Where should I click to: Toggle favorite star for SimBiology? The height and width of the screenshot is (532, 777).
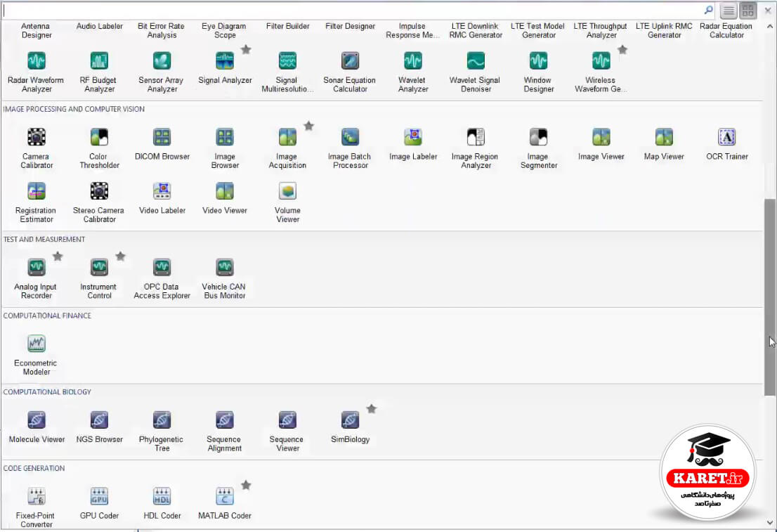coord(372,408)
